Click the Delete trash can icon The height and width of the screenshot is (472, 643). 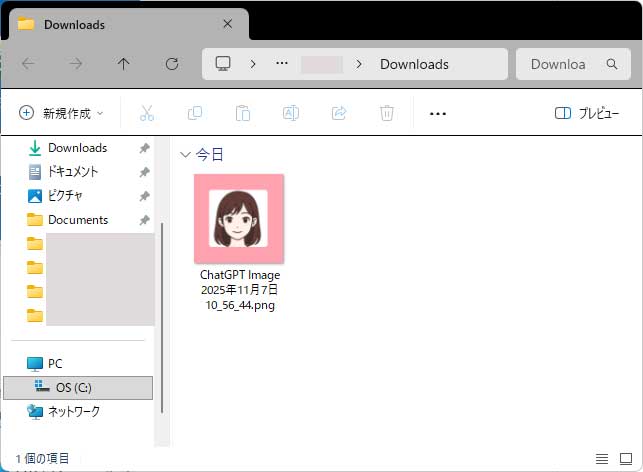[387, 113]
